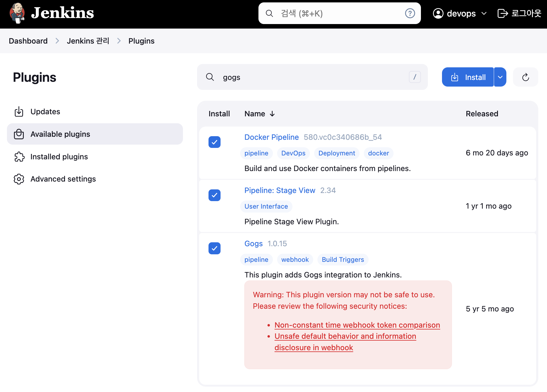Select Available plugins sidebar item
This screenshot has height=392, width=547.
[95, 134]
